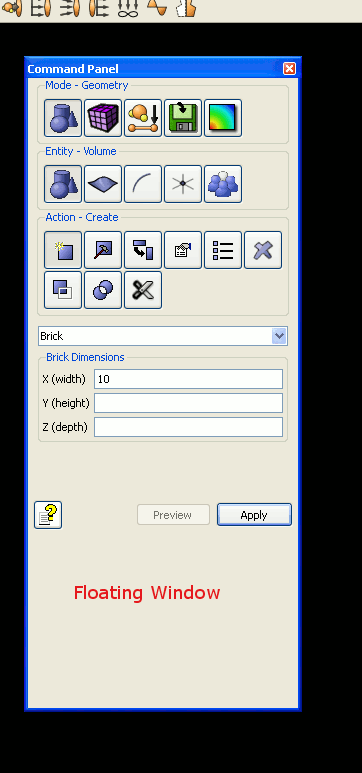Expand the Brick shape dropdown

click(279, 336)
